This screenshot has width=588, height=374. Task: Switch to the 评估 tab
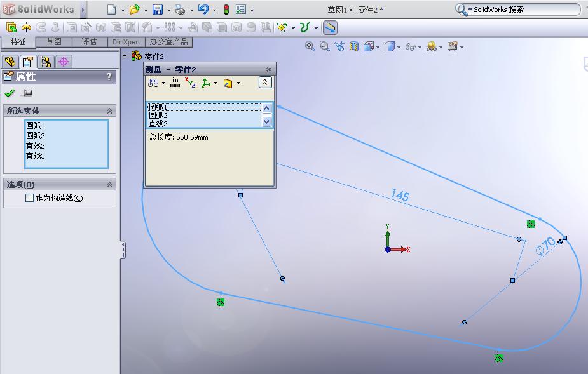[x=89, y=42]
